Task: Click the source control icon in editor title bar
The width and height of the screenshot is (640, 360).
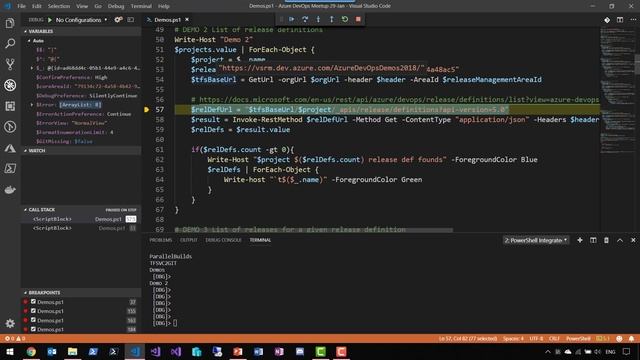Action: 607,20
